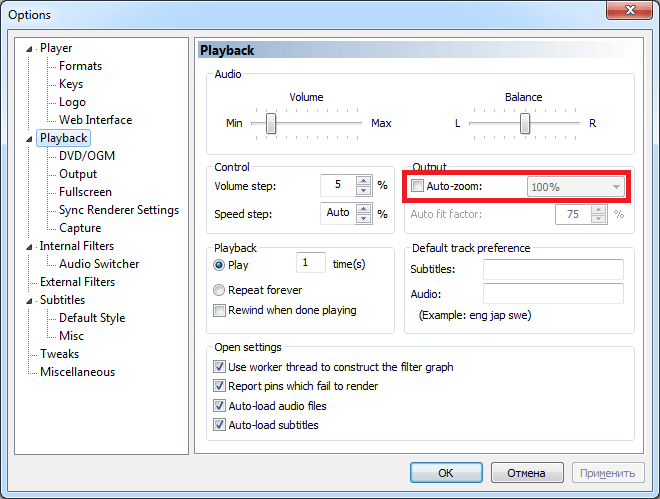Click the Subtitles track preference field
The width and height of the screenshot is (660, 499).
[x=553, y=269]
